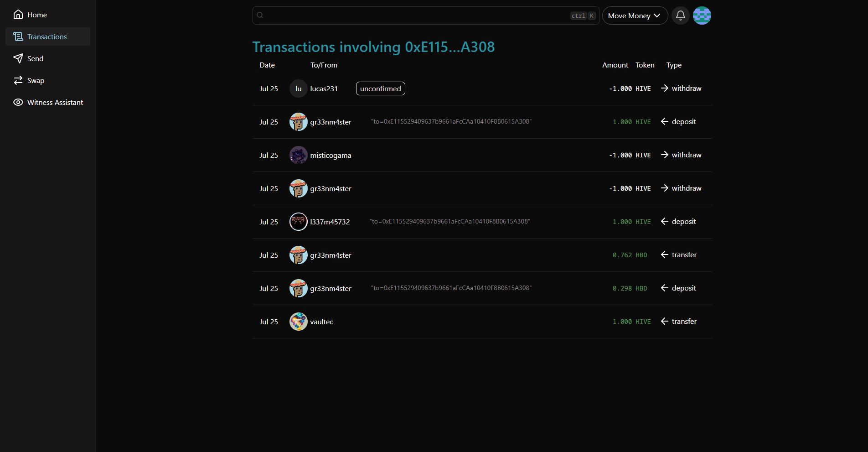Click the vaultec avatar
The image size is (868, 452).
[298, 322]
